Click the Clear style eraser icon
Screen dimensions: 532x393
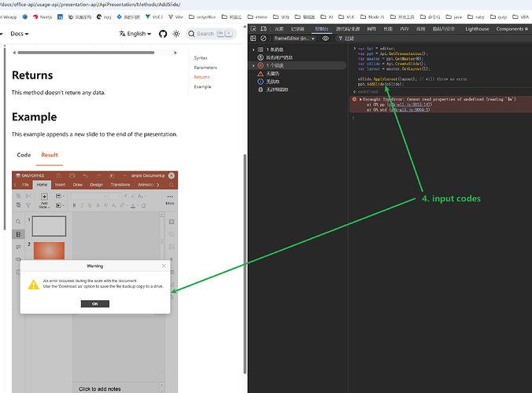point(143,205)
